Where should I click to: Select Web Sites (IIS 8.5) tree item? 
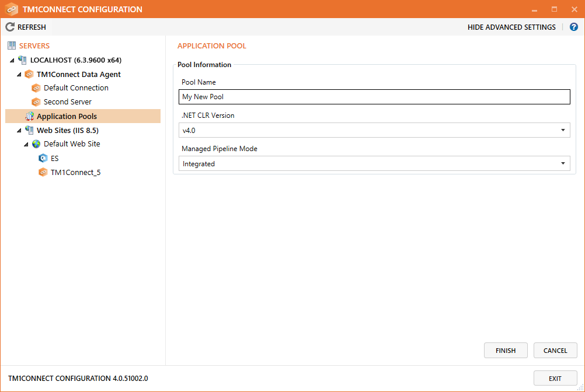coord(68,130)
